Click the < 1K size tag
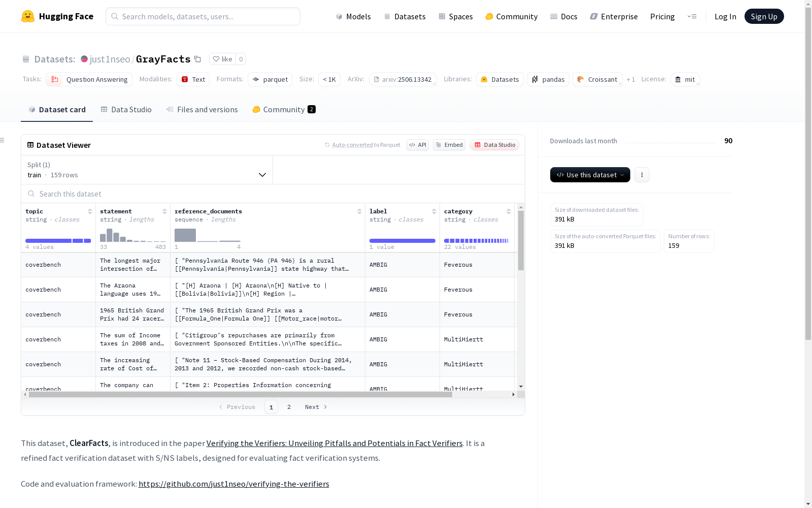The height and width of the screenshot is (508, 812). [329, 79]
